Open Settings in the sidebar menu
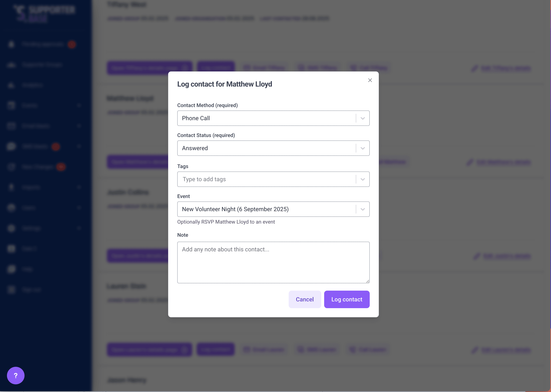 [x=31, y=228]
